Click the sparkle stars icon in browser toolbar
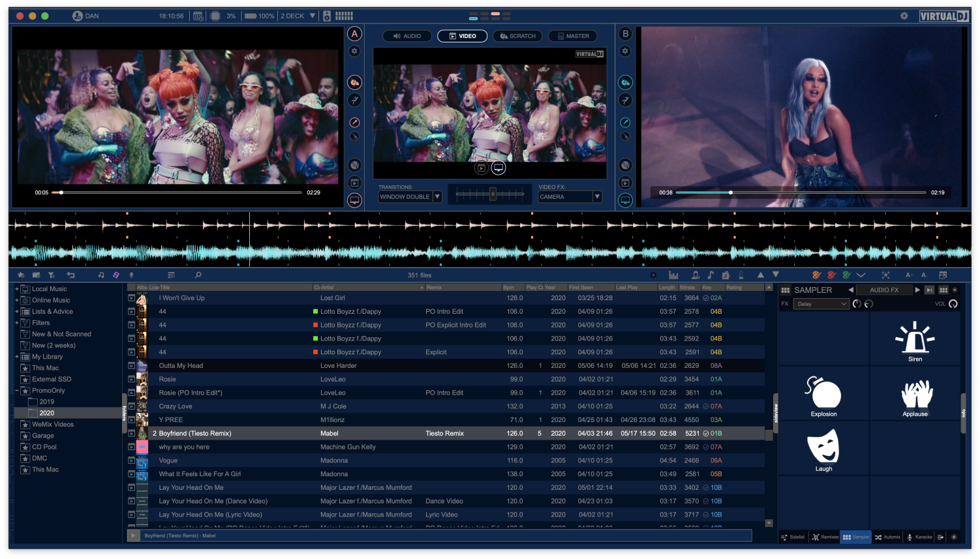 tap(885, 275)
